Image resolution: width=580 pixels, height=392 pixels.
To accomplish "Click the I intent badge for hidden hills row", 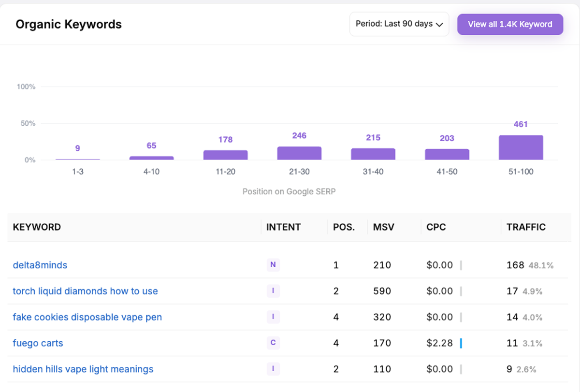I will 273,369.
